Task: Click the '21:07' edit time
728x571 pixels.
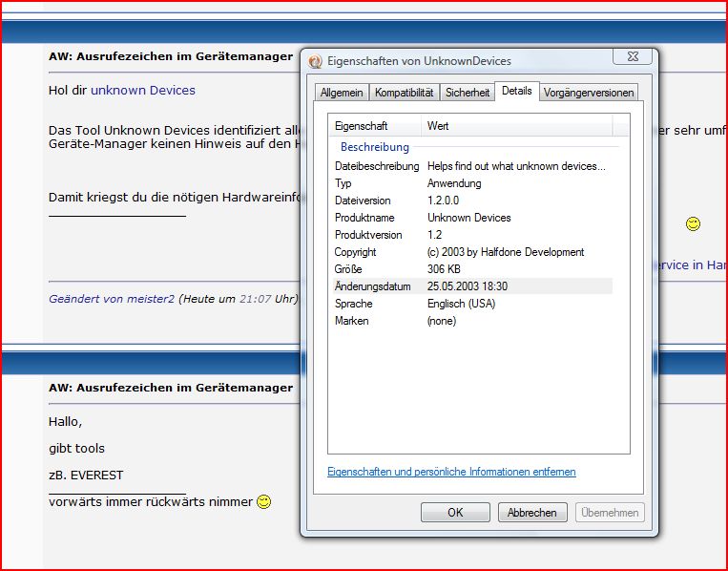Action: pyautogui.click(x=255, y=299)
